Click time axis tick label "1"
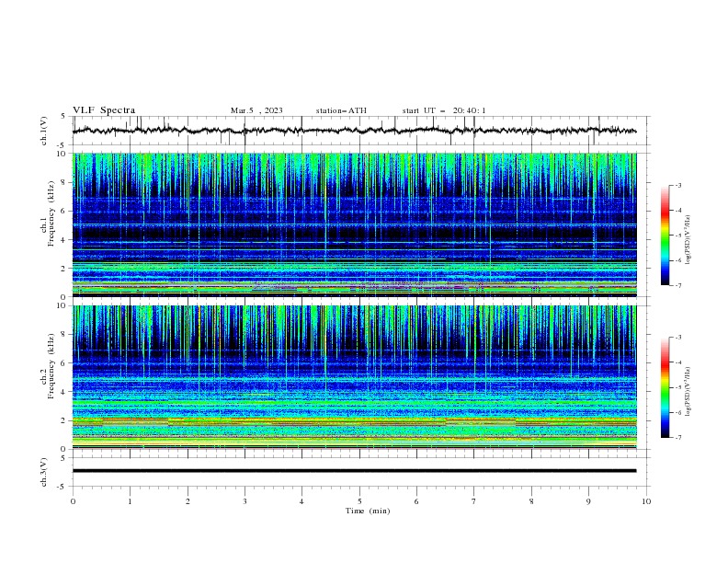Image resolution: width=728 pixels, height=563 pixels. 130,501
